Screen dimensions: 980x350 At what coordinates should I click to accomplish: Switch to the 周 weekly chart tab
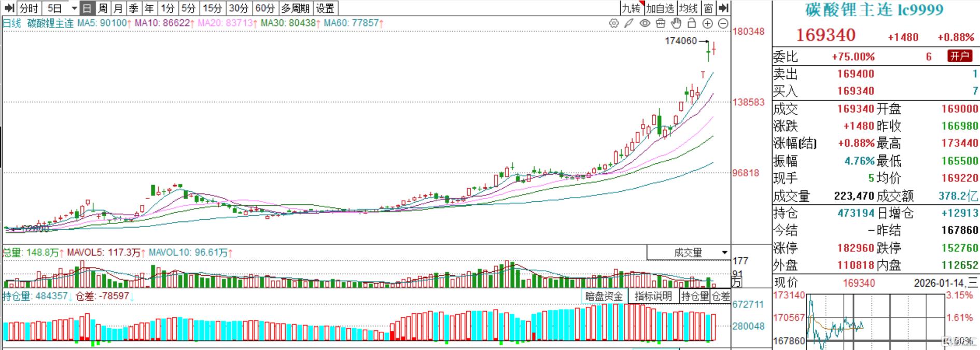[x=103, y=8]
